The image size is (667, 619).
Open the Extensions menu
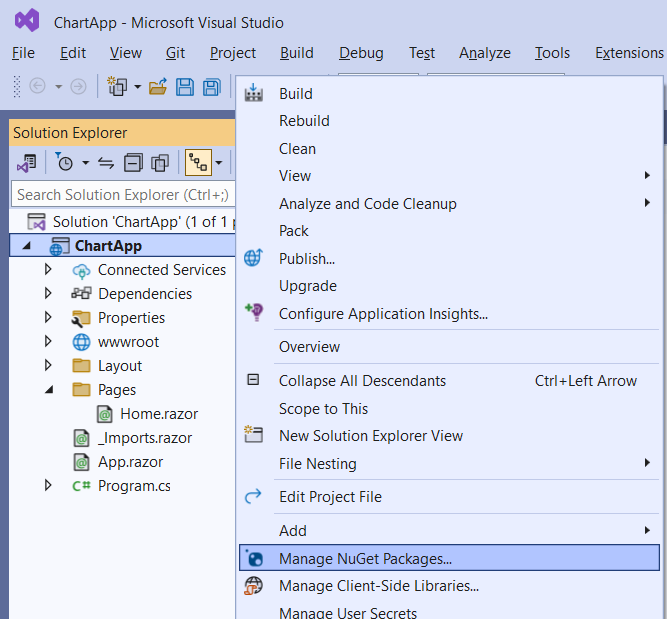point(629,53)
